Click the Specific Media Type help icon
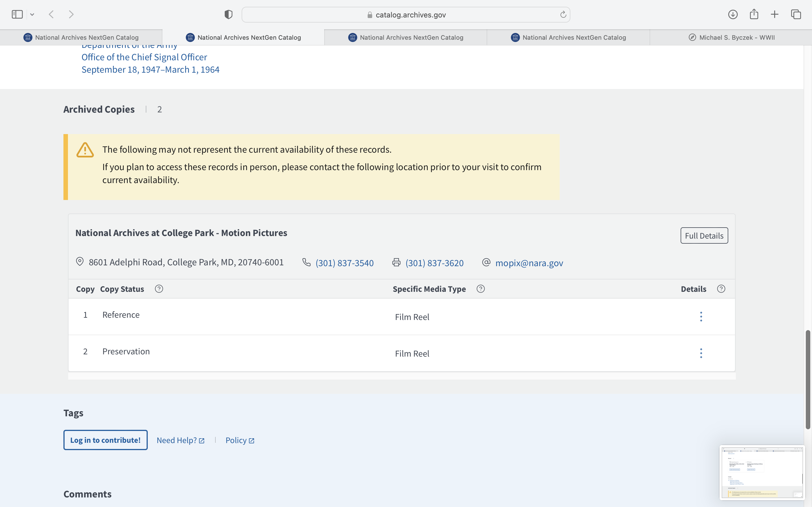Screen dimensions: 812x507 point(480,289)
